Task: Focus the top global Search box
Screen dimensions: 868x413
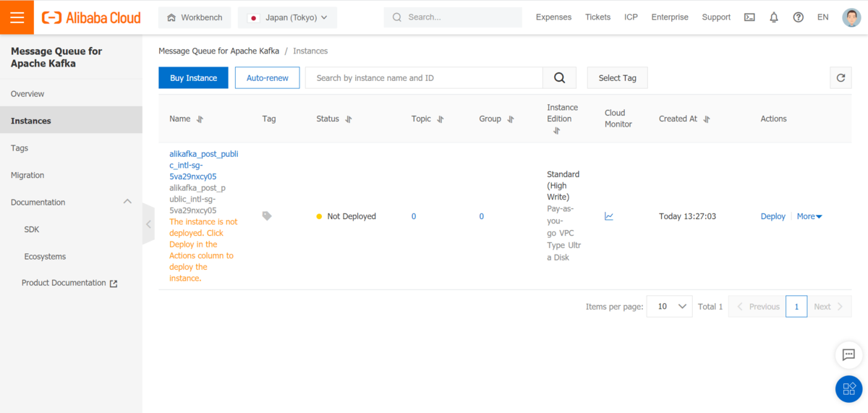Action: [x=453, y=17]
